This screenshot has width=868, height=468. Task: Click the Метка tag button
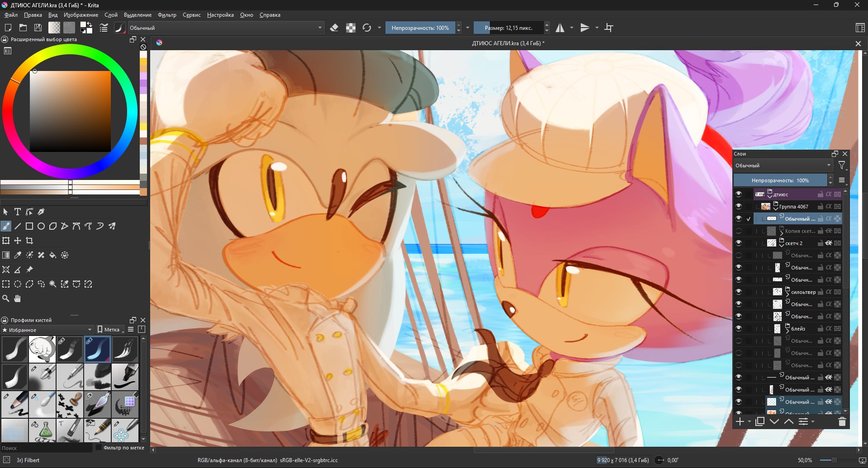point(110,330)
